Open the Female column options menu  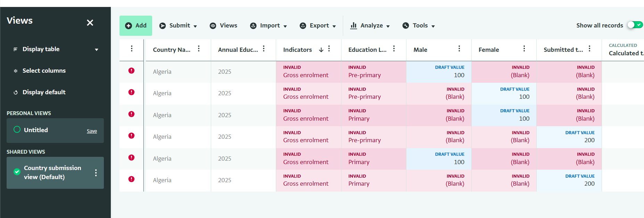click(524, 49)
